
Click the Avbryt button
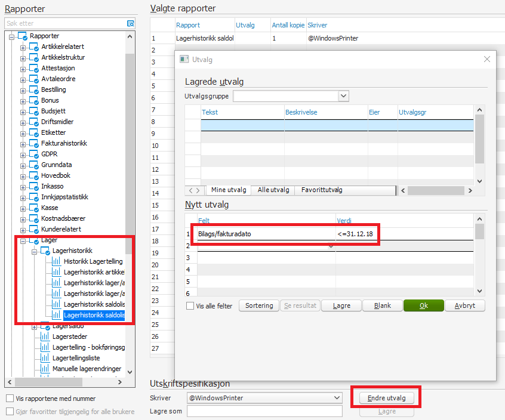[465, 305]
